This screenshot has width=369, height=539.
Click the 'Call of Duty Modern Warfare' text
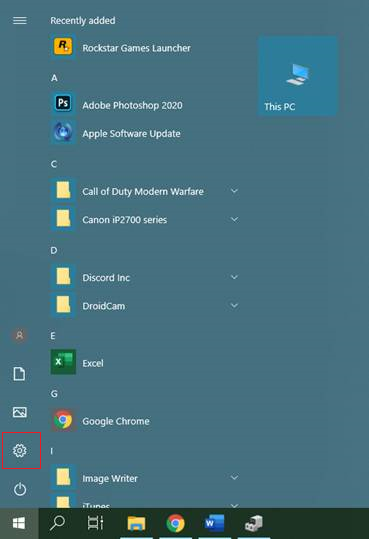143,191
